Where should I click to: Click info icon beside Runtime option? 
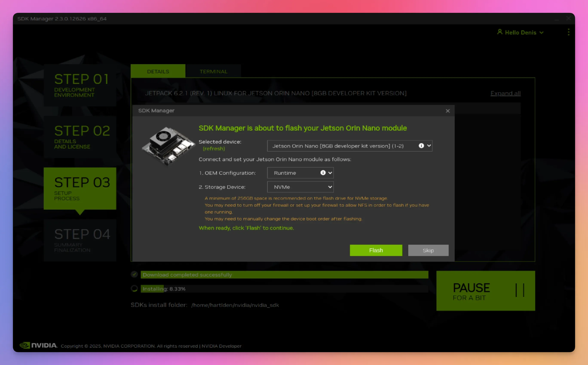point(323,173)
